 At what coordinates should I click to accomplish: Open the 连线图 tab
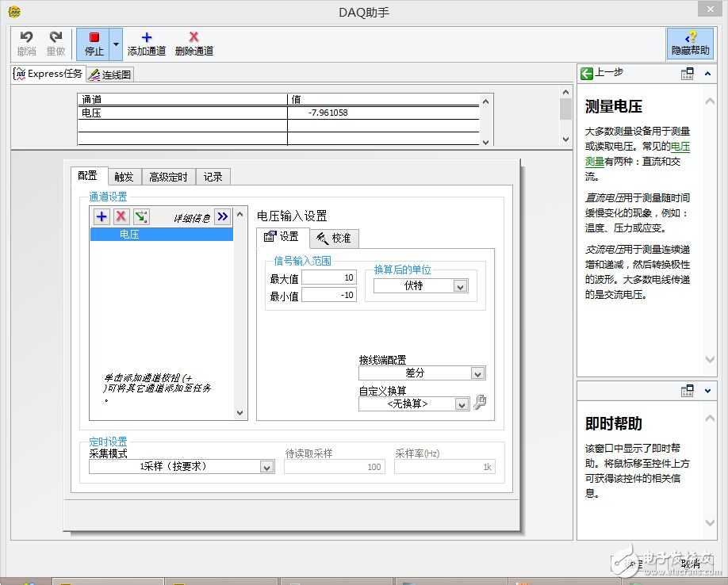(x=110, y=75)
